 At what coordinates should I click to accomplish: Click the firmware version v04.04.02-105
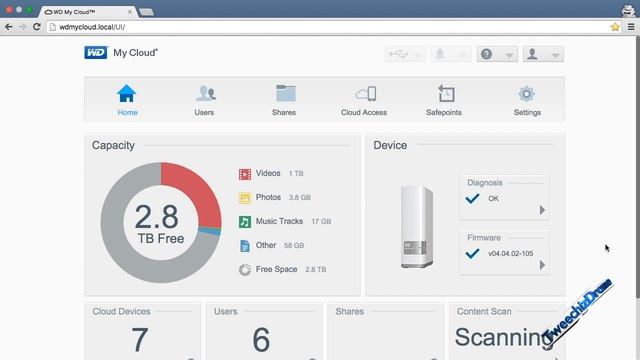[511, 253]
